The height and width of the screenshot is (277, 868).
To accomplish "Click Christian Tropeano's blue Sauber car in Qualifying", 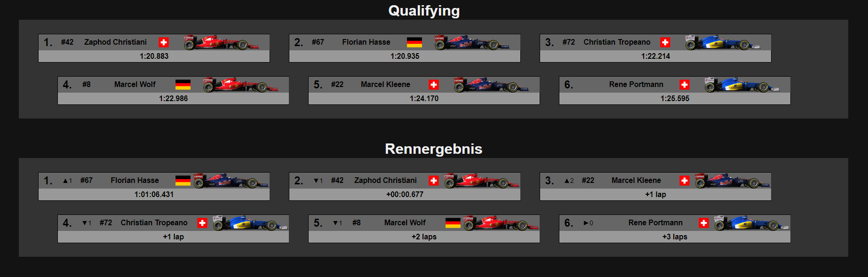I will point(723,42).
